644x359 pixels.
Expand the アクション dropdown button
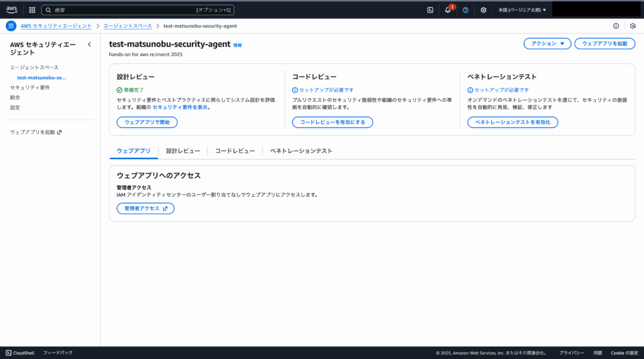tap(547, 43)
